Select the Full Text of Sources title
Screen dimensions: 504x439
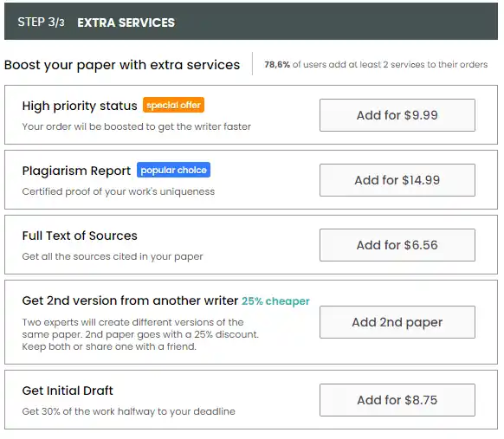click(80, 236)
